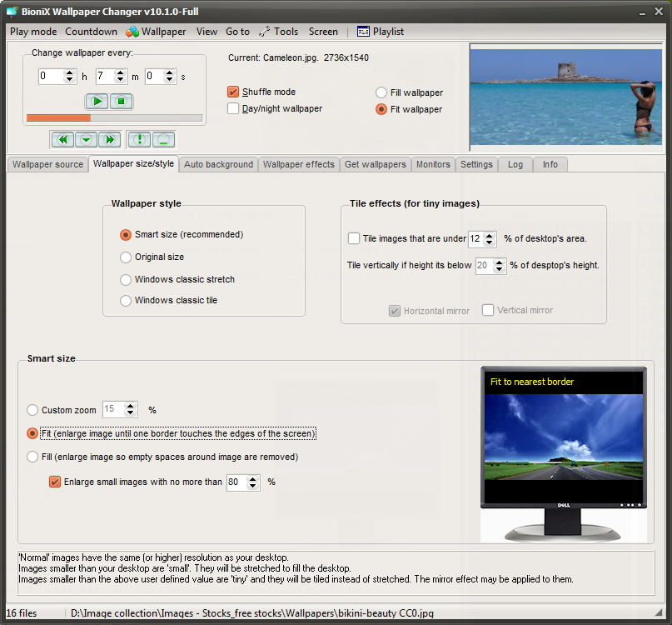The width and height of the screenshot is (672, 625).
Task: Enable Day/night wallpaper checkbox
Action: pyautogui.click(x=233, y=108)
